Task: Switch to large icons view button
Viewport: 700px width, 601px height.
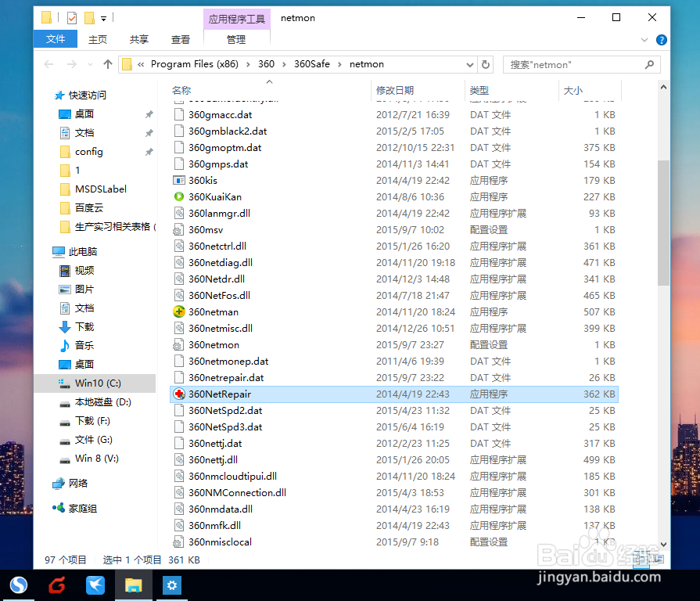Action: click(x=659, y=559)
